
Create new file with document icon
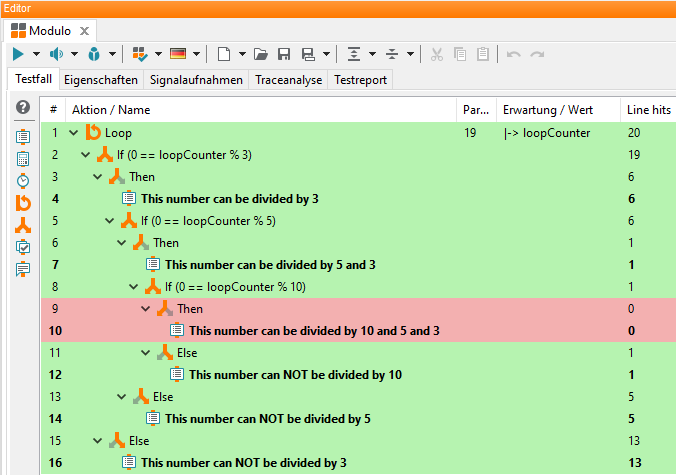point(224,54)
